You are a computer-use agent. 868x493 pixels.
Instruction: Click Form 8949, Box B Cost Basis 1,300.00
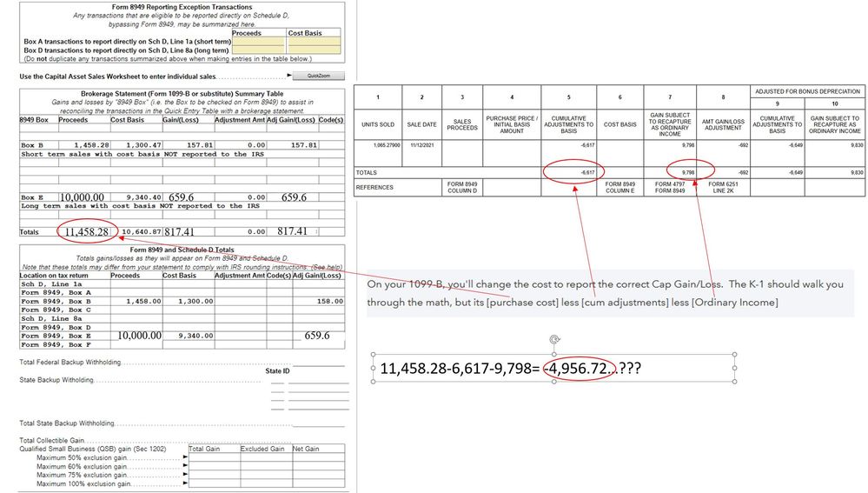(x=195, y=302)
